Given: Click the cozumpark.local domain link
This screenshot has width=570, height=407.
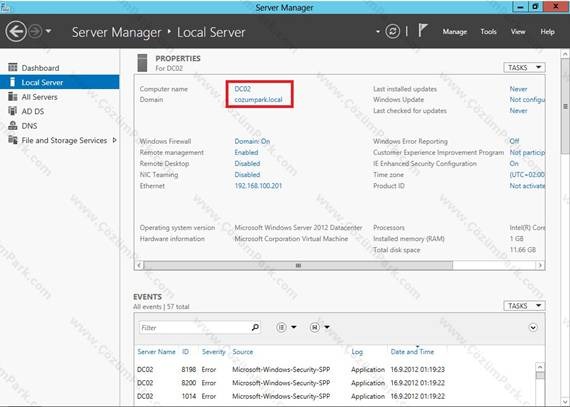Looking at the screenshot, I should 258,100.
